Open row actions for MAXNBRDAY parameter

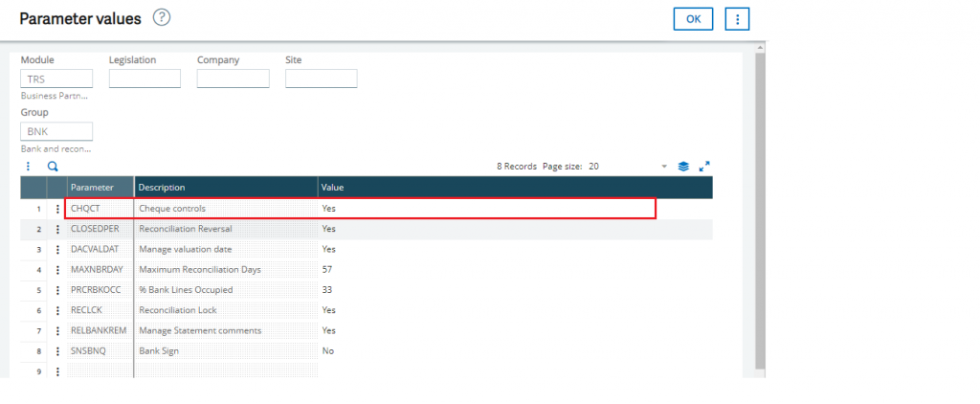tap(57, 270)
